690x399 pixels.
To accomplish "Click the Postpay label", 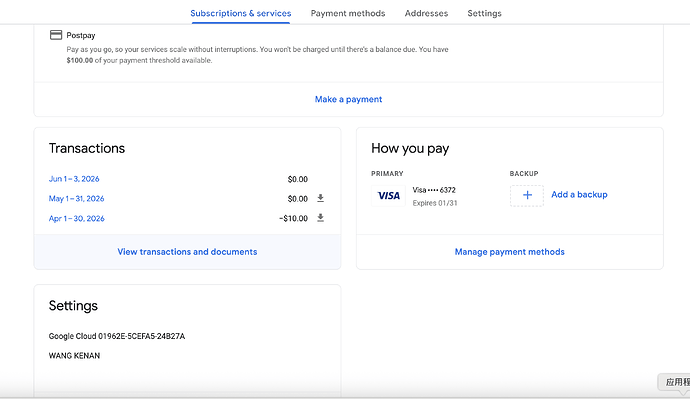I will click(x=81, y=35).
